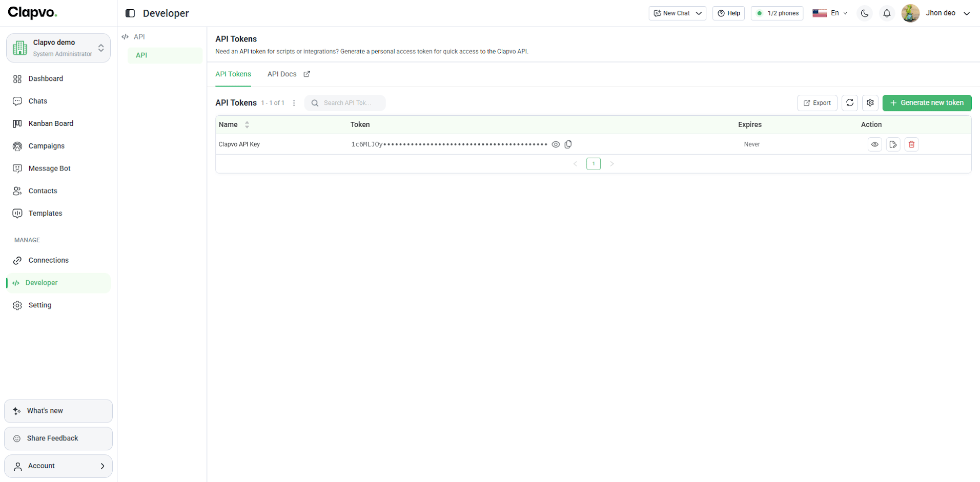Click the Clapvo logo
The height and width of the screenshot is (482, 980).
click(32, 12)
